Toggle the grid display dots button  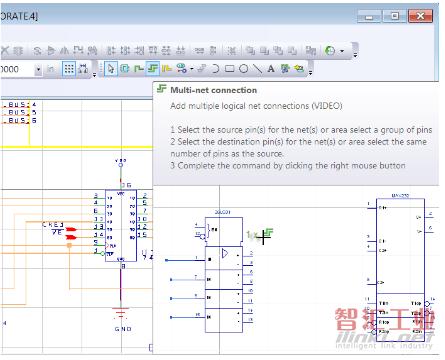pos(69,69)
